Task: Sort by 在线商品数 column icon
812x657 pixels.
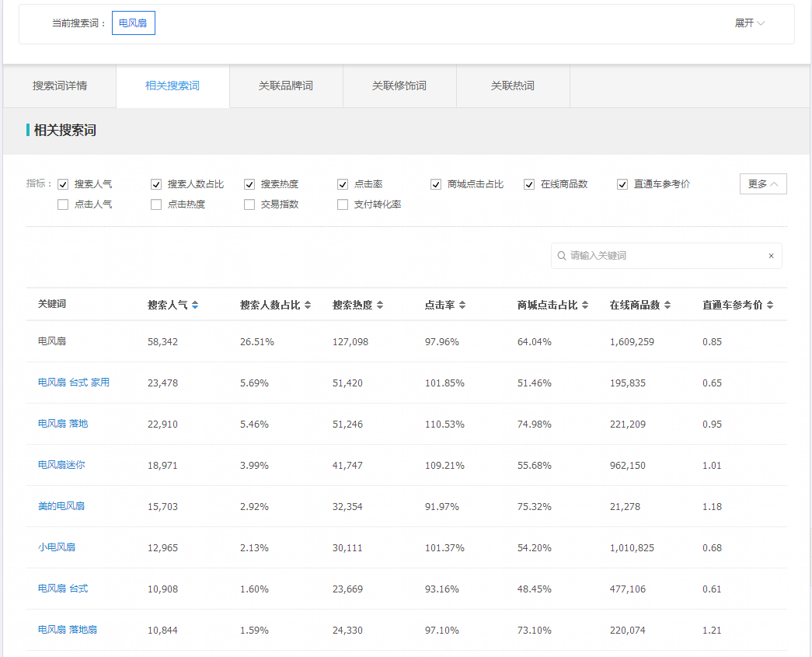Action: 667,306
